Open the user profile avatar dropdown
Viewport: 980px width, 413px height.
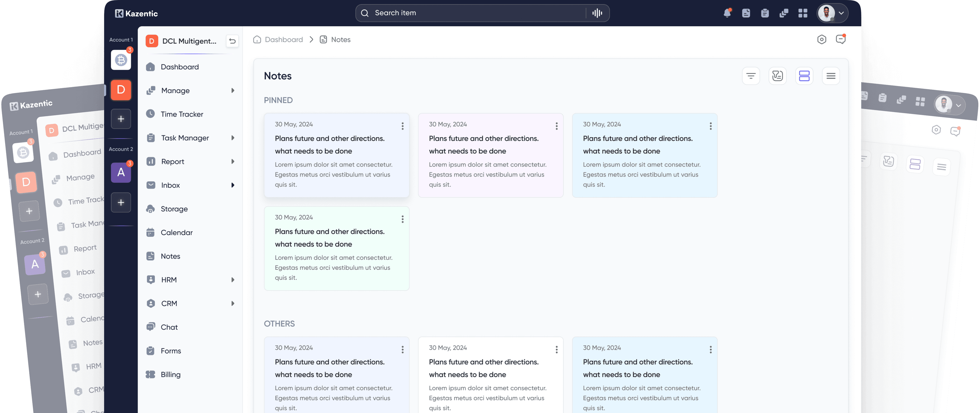click(832, 13)
